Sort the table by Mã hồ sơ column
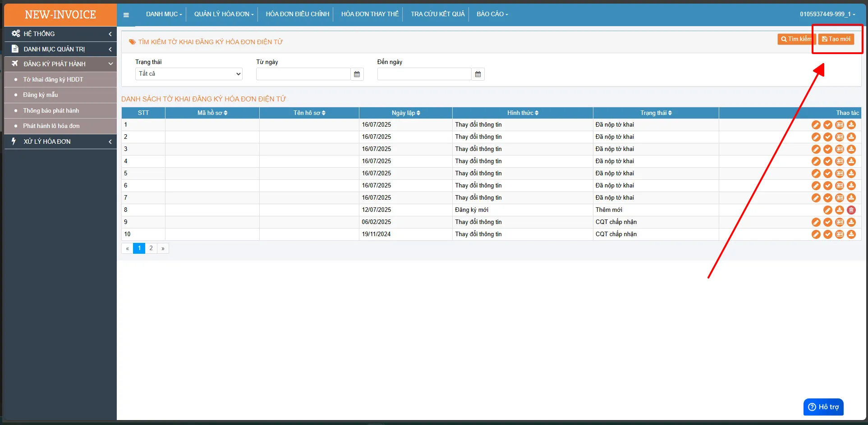Screen dimensions: 868x425 point(212,113)
